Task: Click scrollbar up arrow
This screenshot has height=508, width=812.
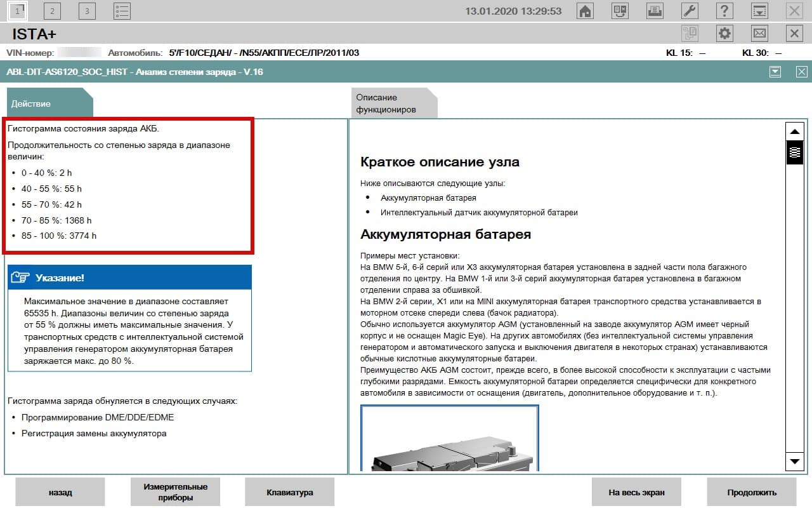Action: [794, 131]
